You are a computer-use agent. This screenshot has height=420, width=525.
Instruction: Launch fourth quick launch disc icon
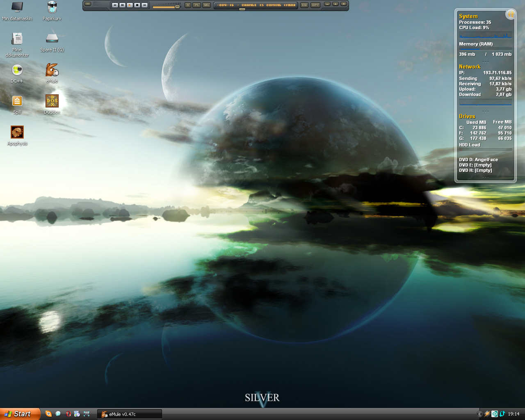(x=77, y=414)
